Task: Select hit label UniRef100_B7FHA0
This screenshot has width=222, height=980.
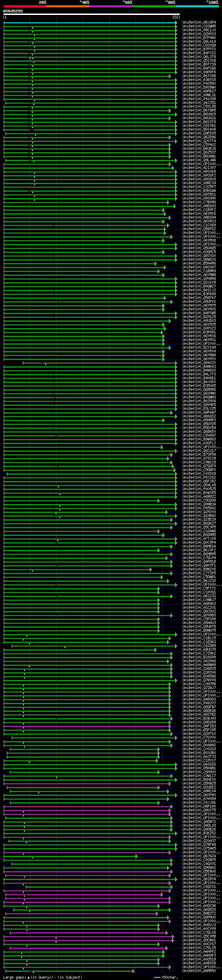Action: 199,38
